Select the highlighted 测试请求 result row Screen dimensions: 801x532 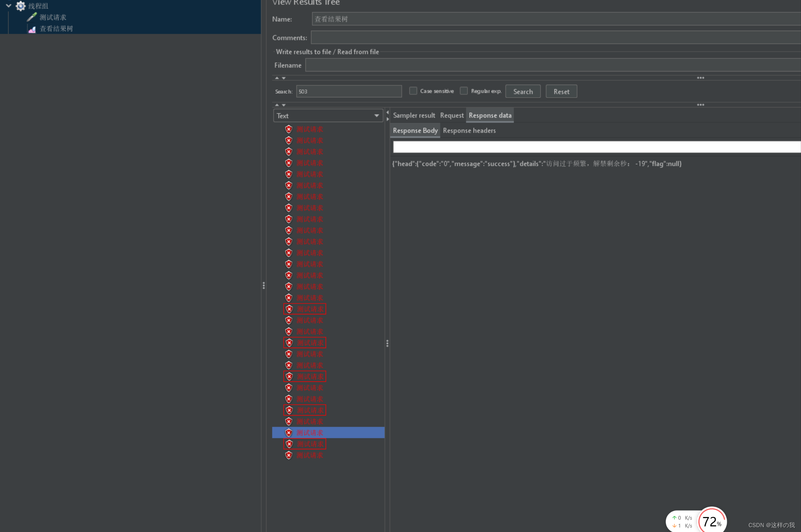(x=328, y=433)
